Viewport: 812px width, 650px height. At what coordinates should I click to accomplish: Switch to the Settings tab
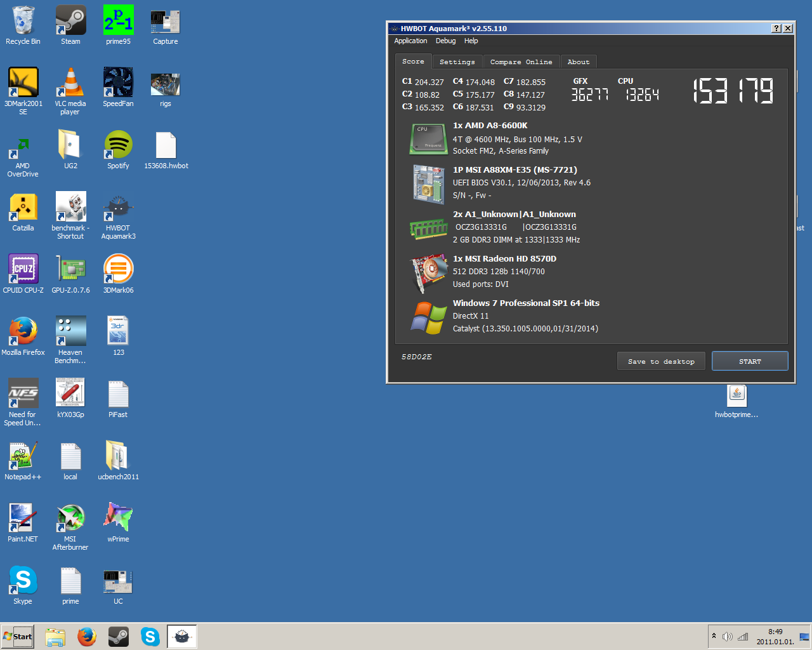tap(457, 62)
